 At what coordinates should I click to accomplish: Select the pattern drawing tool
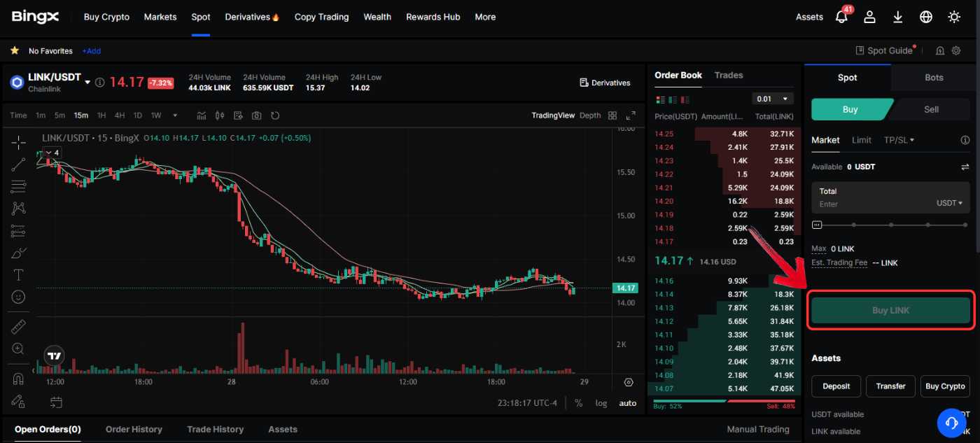[x=18, y=208]
